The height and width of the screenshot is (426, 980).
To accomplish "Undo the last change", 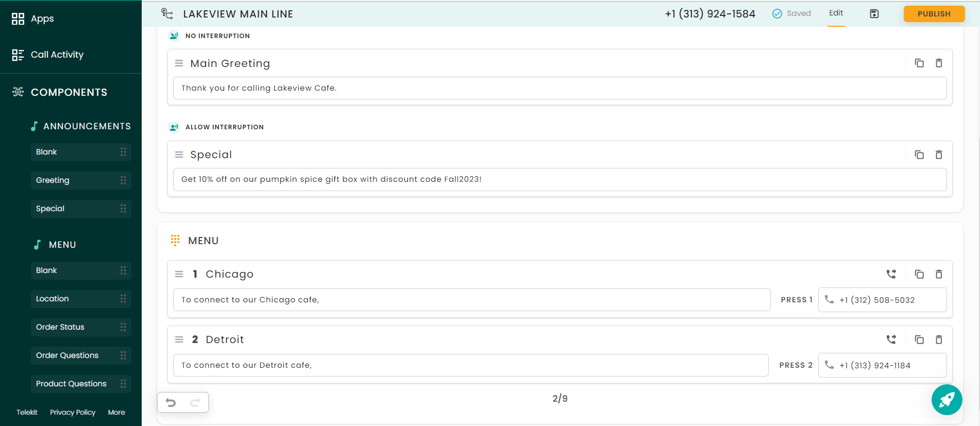I will pyautogui.click(x=171, y=402).
